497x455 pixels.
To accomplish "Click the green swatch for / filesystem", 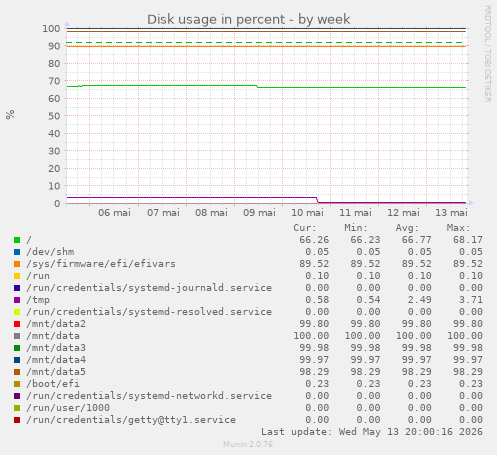I will click(x=17, y=240).
